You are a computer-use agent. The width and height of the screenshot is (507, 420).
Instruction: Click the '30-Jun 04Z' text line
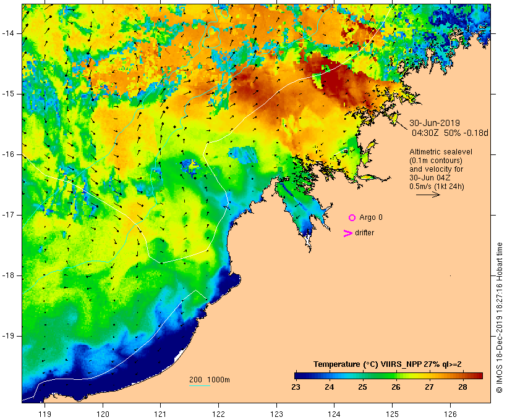[x=430, y=178]
